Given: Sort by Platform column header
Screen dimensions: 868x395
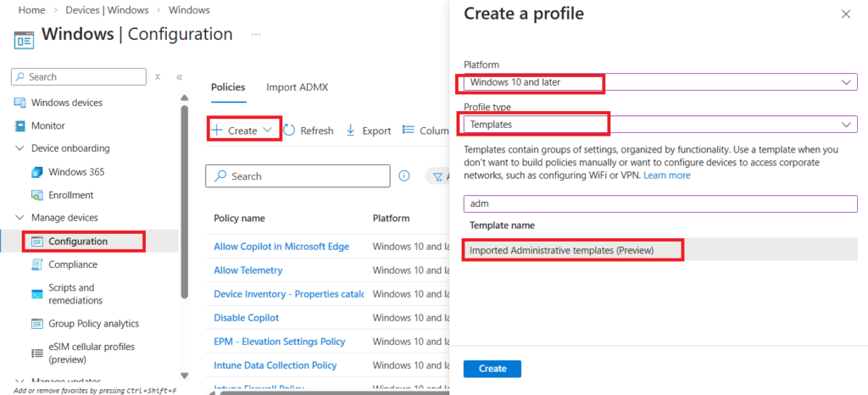Looking at the screenshot, I should click(392, 218).
